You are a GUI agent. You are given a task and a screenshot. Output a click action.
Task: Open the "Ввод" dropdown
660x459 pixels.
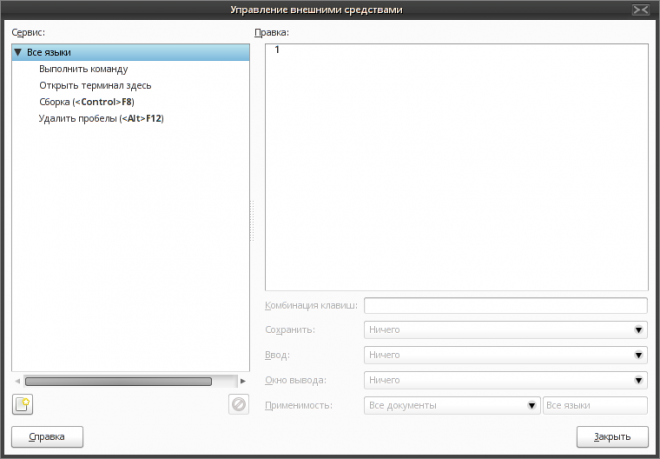click(x=505, y=355)
